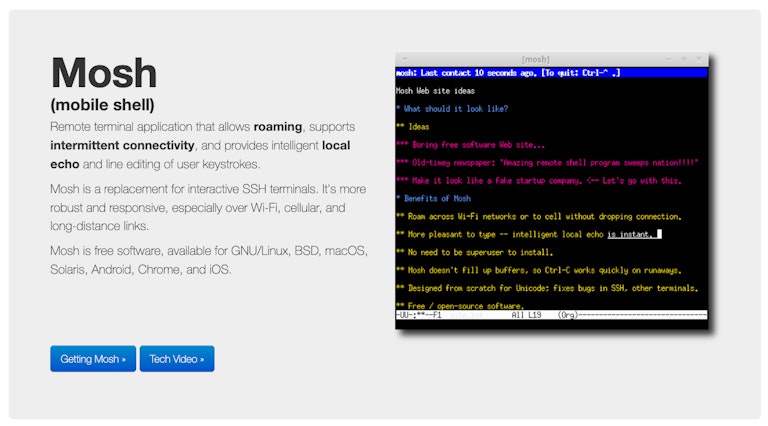
Task: Click the Mosh heading title
Action: (x=104, y=73)
